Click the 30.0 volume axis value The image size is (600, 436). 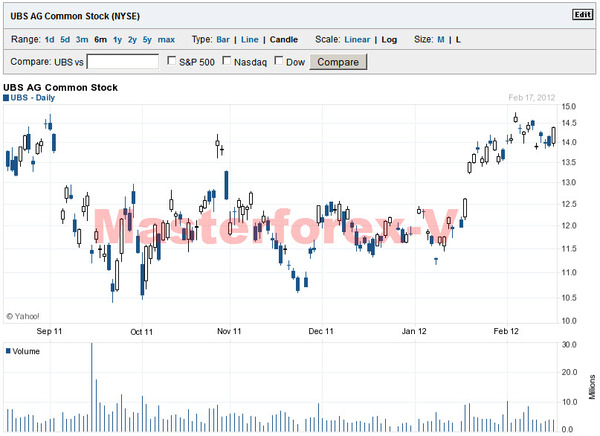point(569,345)
